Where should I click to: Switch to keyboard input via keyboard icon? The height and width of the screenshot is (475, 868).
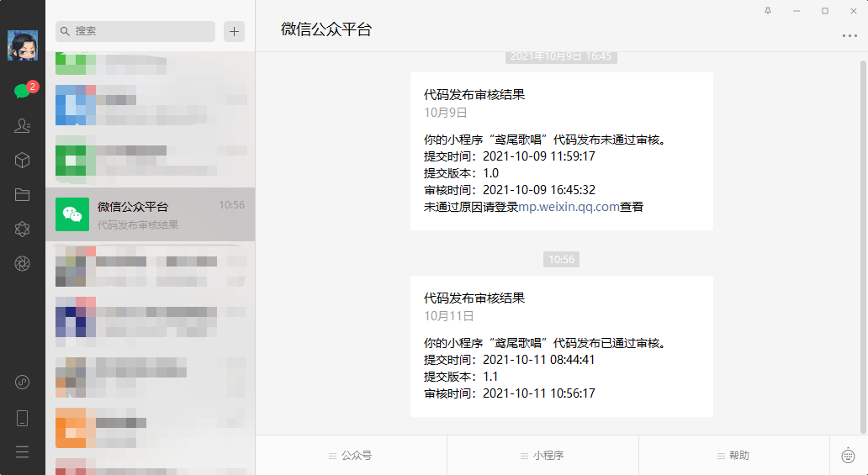pos(848,456)
